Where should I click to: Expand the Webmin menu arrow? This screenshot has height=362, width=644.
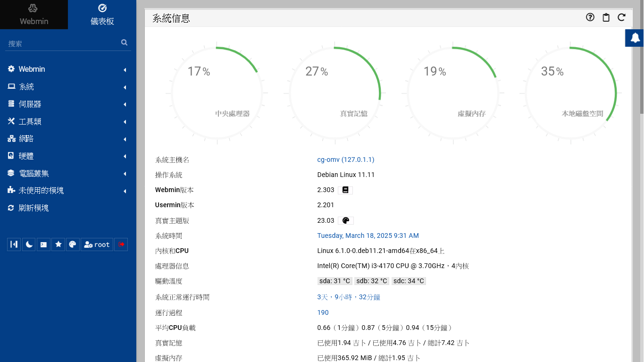coord(125,70)
